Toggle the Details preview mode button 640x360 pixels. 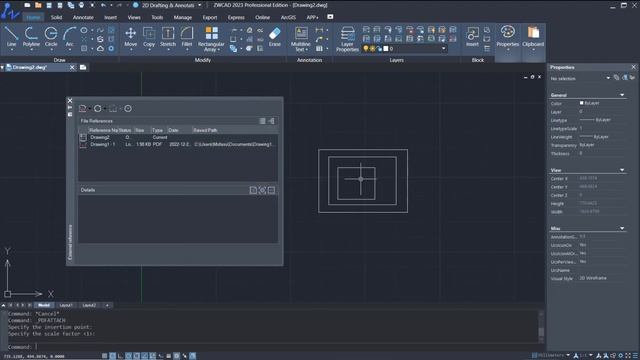(262, 190)
